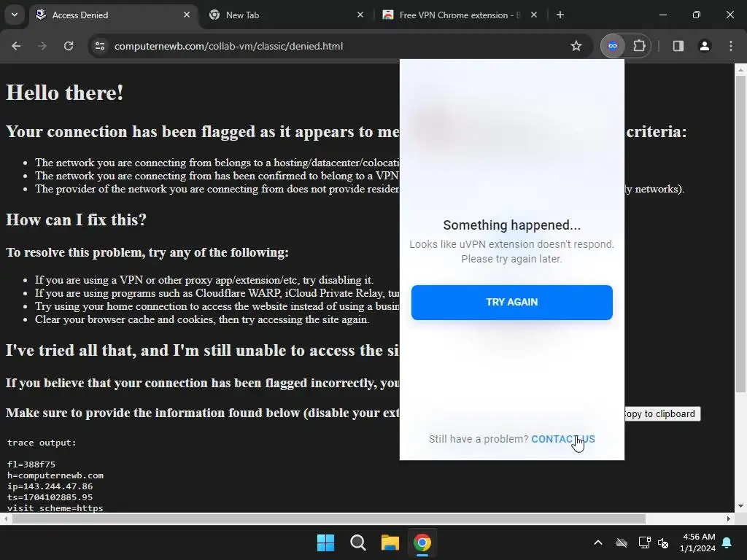This screenshot has height=560, width=747.
Task: Click the 'h=computernewb.com' trace line
Action: pos(55,475)
